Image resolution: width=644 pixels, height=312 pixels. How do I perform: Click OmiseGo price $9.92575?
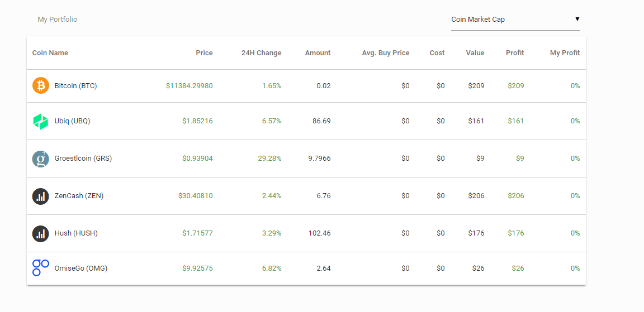point(197,268)
